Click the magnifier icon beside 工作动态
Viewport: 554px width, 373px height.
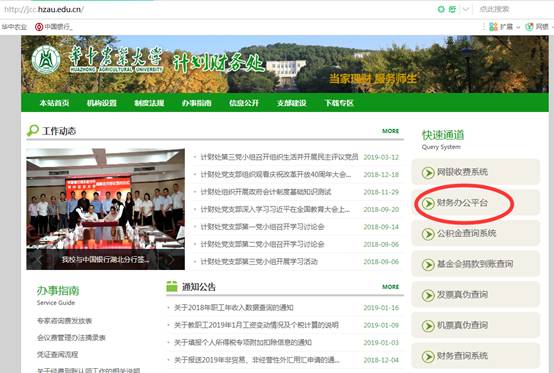pos(33,131)
